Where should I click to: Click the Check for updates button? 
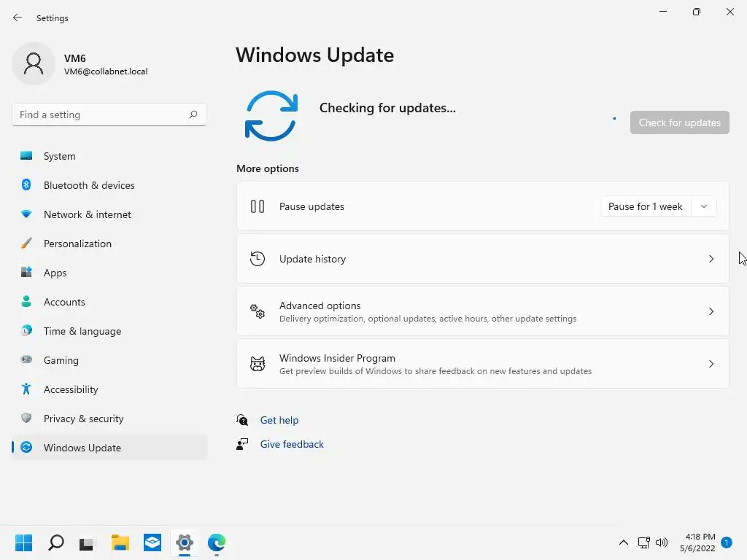pos(679,122)
